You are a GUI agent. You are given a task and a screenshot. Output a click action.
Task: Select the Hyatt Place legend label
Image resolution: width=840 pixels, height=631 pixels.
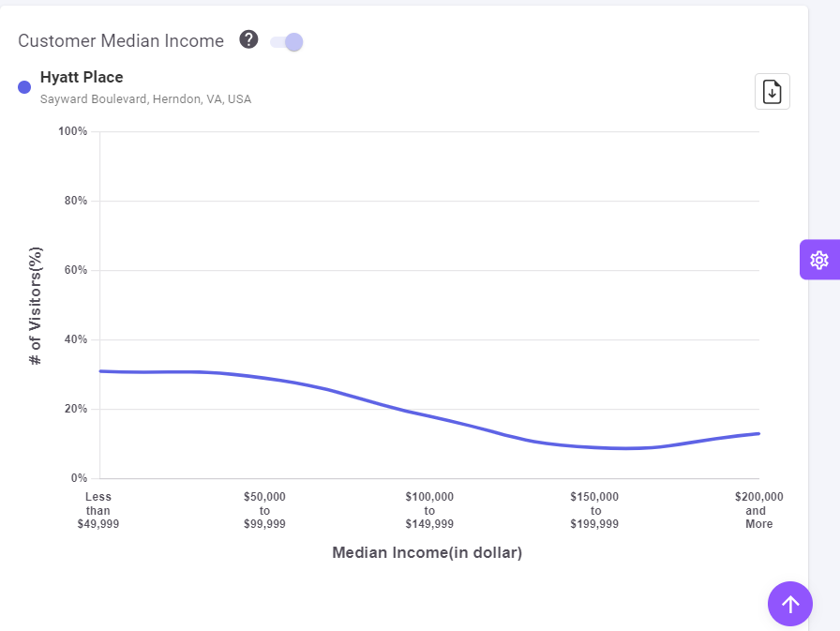pyautogui.click(x=82, y=78)
